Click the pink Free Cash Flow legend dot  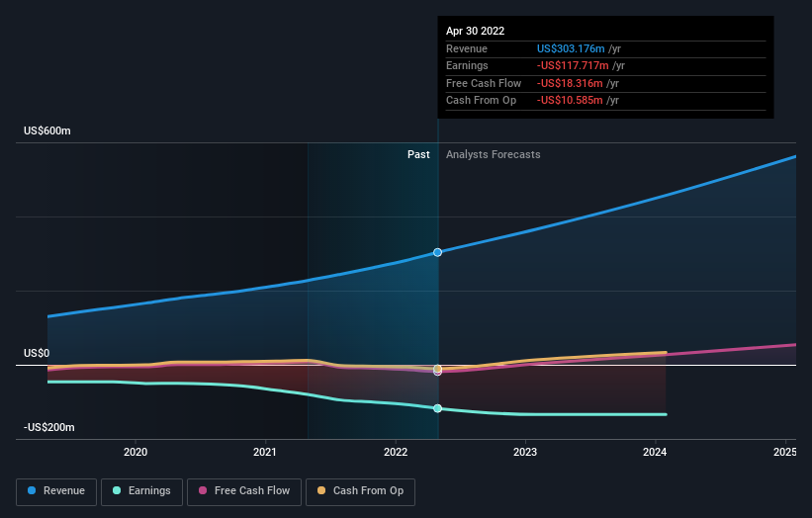point(203,490)
